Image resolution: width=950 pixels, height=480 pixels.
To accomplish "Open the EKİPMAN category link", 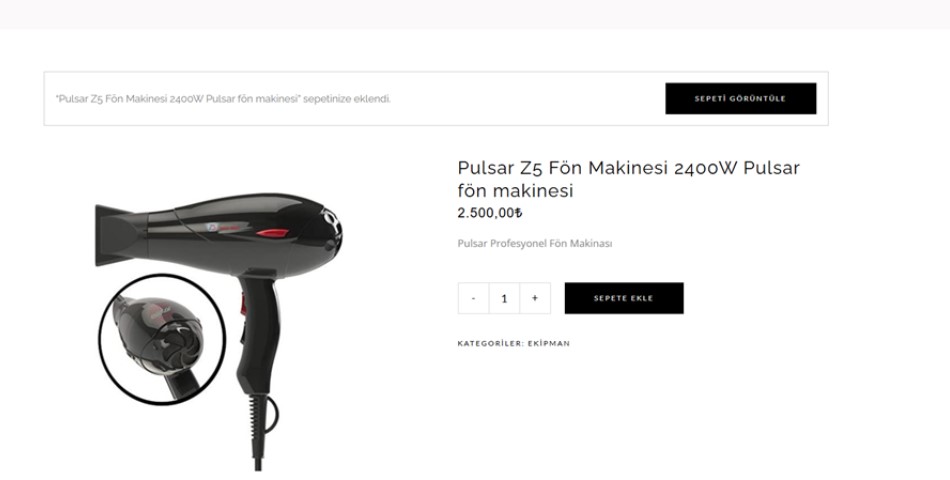I will point(549,343).
